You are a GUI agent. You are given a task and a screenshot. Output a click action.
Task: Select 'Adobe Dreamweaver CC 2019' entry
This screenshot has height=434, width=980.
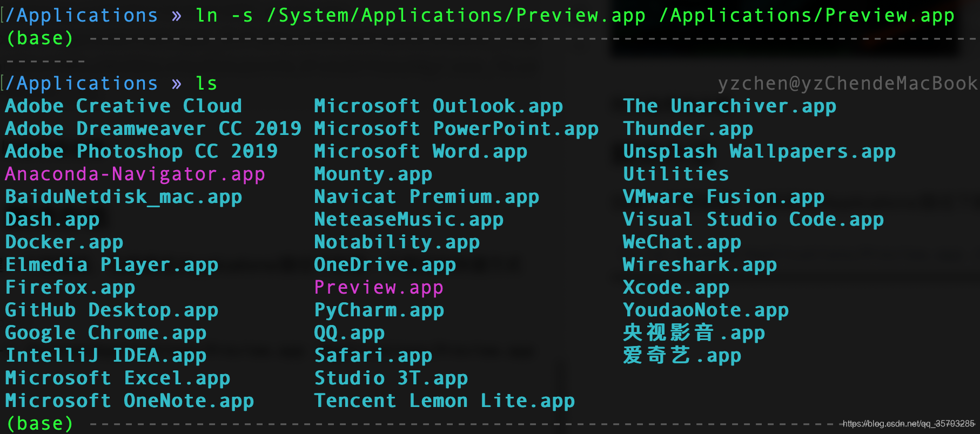pyautogui.click(x=153, y=128)
